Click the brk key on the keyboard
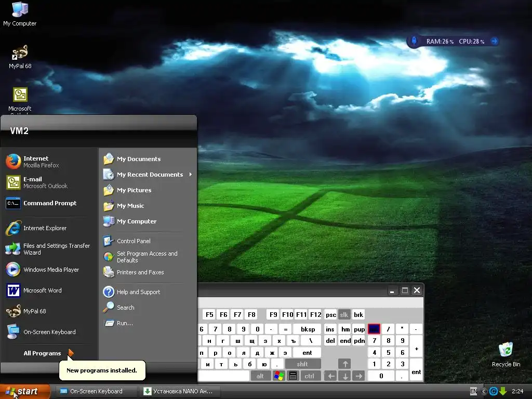This screenshot has width=532, height=399. [x=358, y=314]
